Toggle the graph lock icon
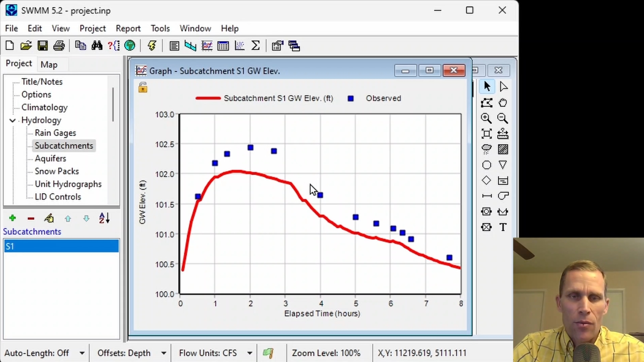The height and width of the screenshot is (362, 644). 143,87
